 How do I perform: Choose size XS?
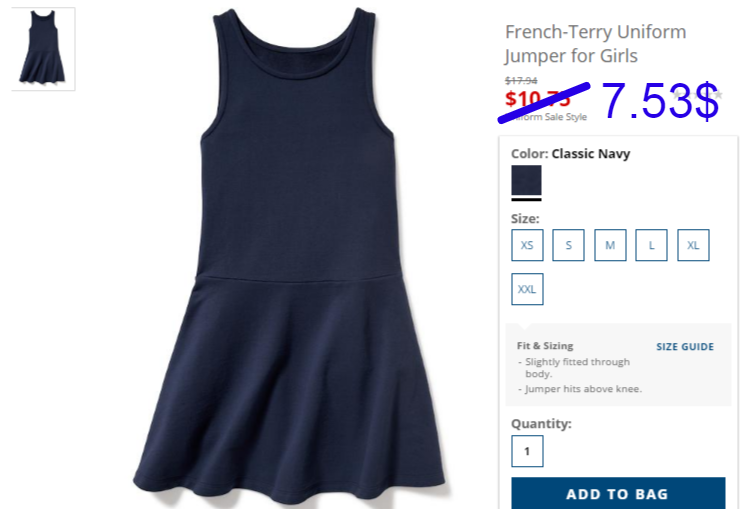[x=527, y=245]
